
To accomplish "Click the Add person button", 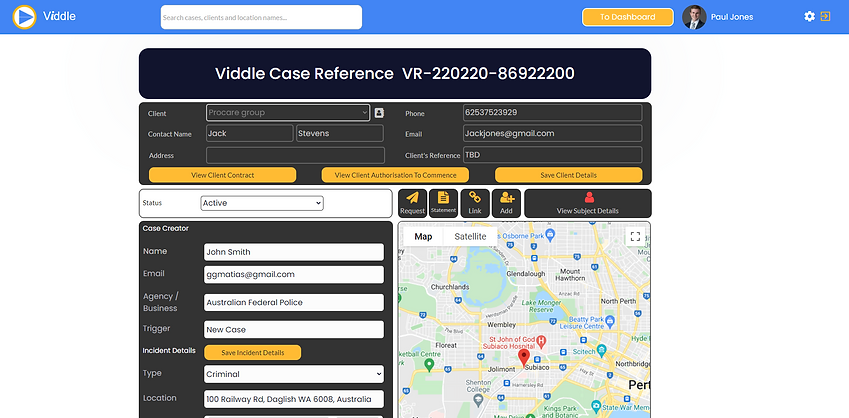I will click(x=506, y=203).
